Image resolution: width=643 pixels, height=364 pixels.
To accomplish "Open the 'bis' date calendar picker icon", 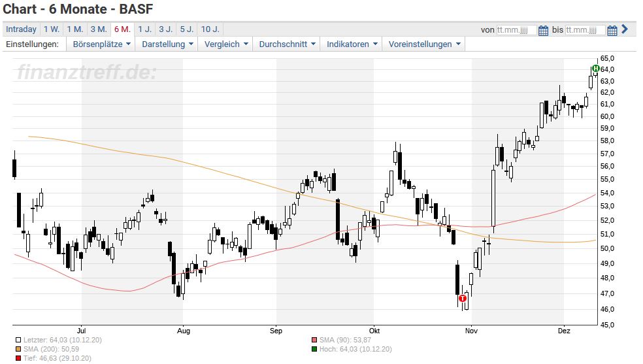I will tap(612, 30).
